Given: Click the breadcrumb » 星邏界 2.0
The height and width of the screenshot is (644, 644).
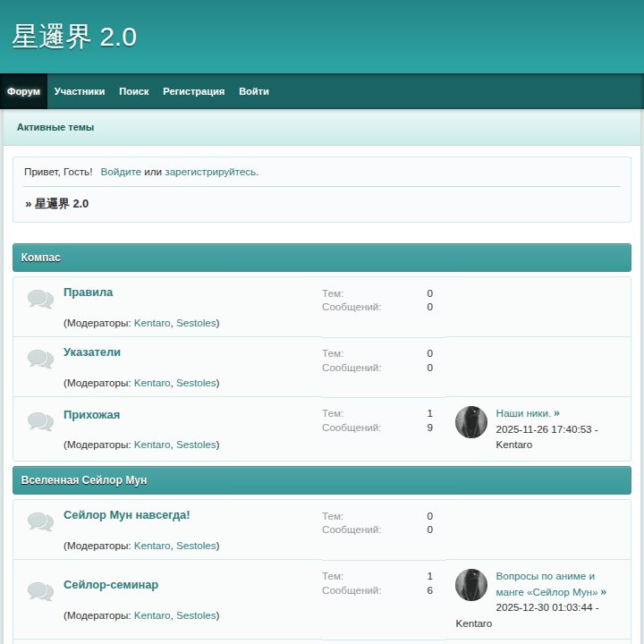Looking at the screenshot, I should pyautogui.click(x=57, y=204).
